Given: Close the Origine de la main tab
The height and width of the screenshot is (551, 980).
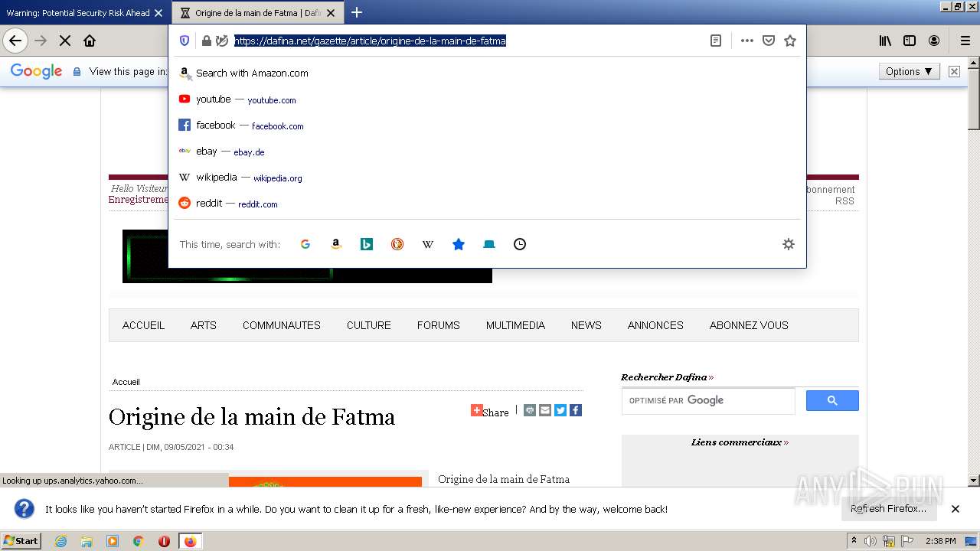Looking at the screenshot, I should tap(332, 13).
